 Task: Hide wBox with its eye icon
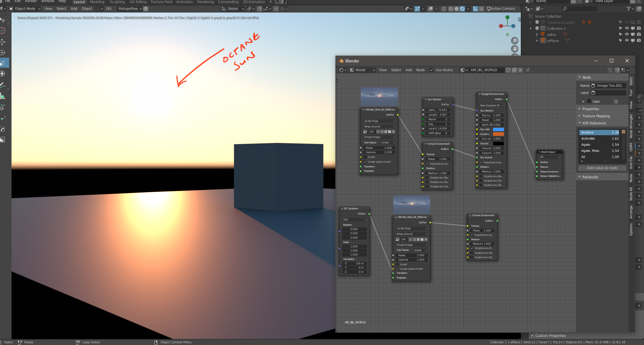627,35
